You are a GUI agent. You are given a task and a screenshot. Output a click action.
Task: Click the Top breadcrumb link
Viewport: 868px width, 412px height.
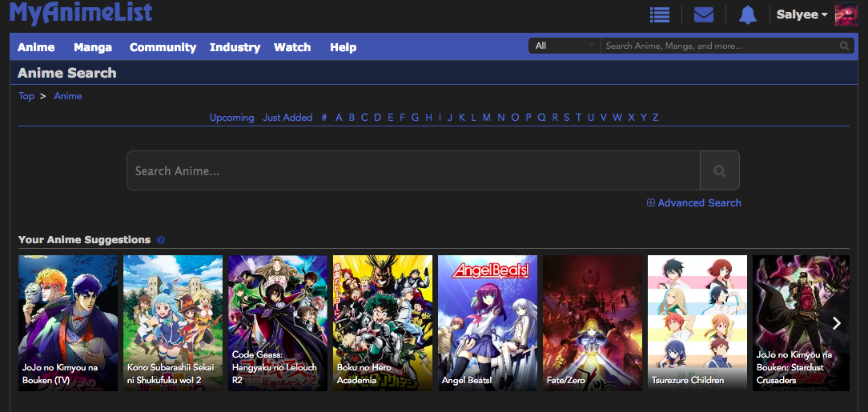pos(26,96)
